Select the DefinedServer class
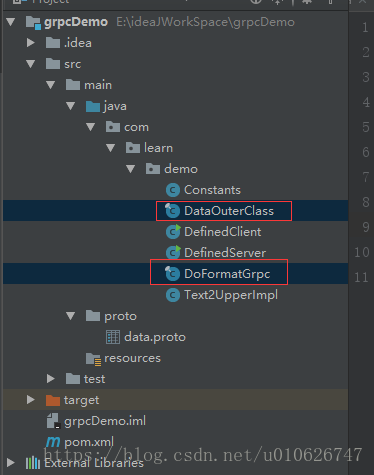Screen dimensions: 374x475 [225, 253]
